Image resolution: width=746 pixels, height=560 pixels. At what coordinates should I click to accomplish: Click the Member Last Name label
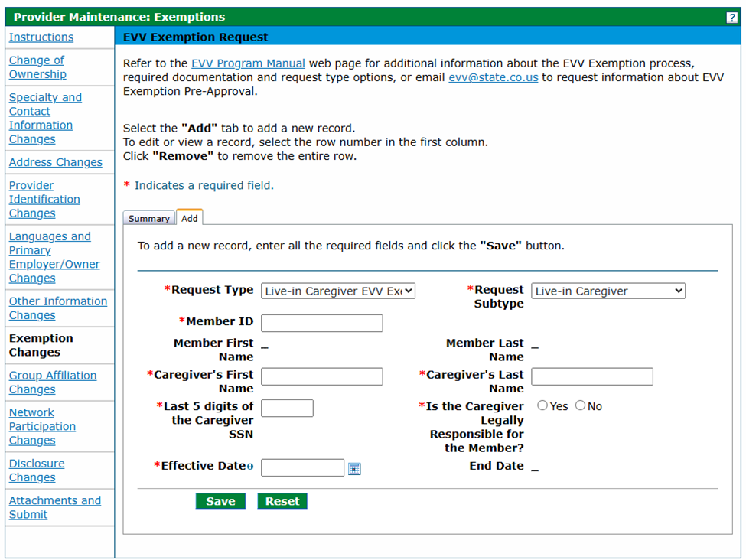pyautogui.click(x=484, y=350)
